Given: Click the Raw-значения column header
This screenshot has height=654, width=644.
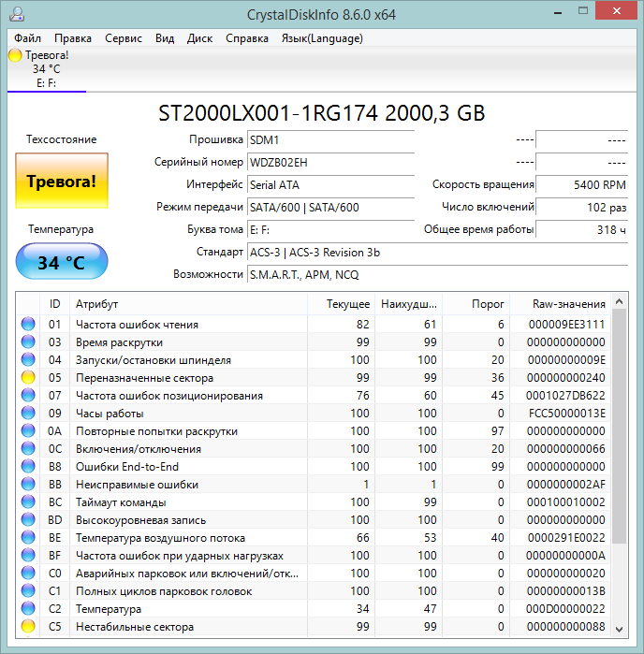Looking at the screenshot, I should (561, 304).
